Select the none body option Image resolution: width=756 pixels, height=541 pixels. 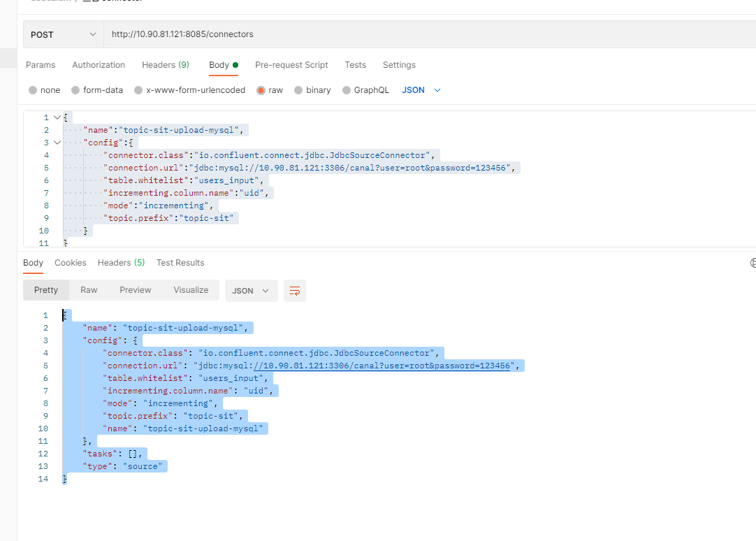coord(44,89)
